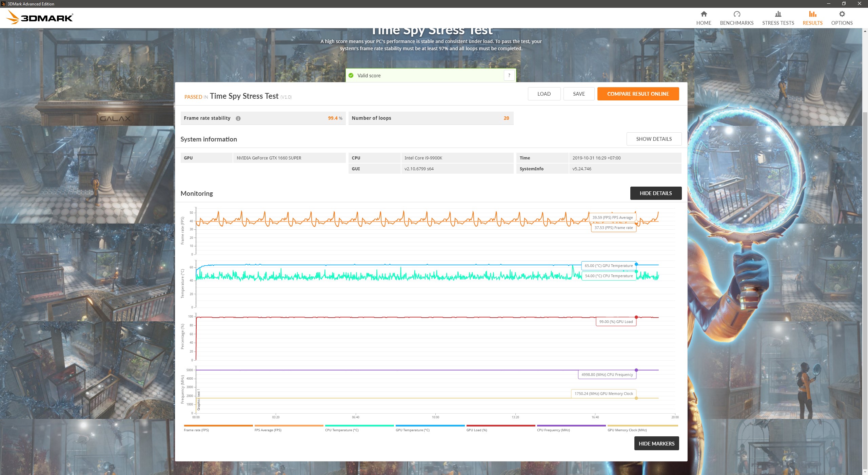The width and height of the screenshot is (868, 475).
Task: Click the scrollbar down arrow
Action: click(865, 472)
